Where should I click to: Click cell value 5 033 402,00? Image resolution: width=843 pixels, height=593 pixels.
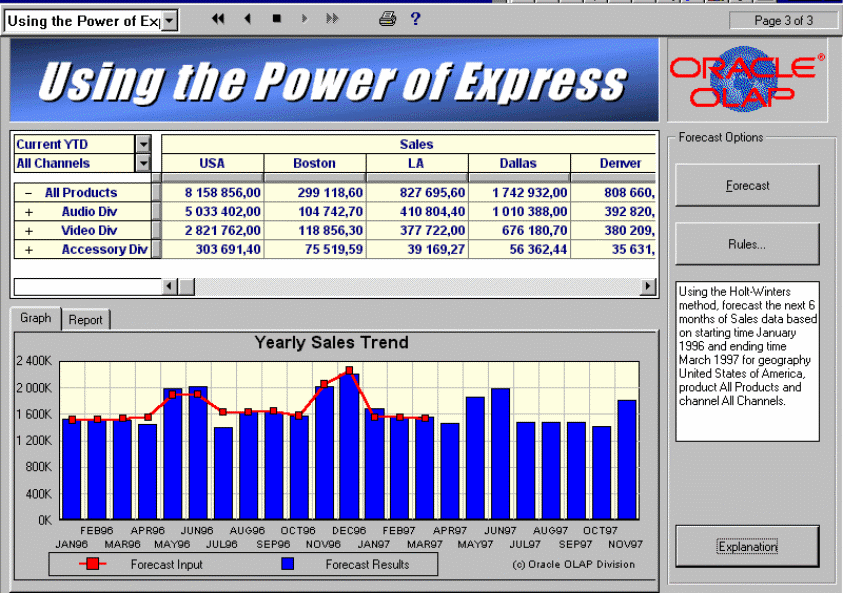pos(212,211)
